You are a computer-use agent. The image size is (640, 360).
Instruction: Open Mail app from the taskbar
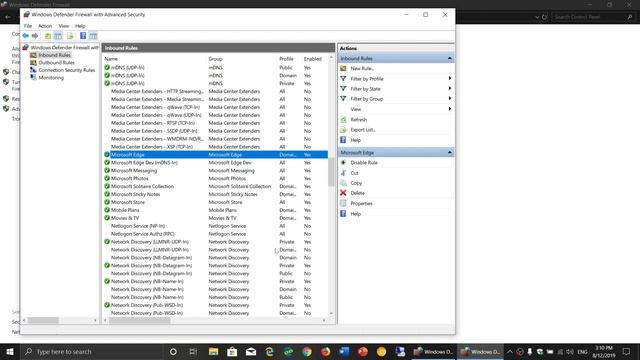click(x=251, y=351)
